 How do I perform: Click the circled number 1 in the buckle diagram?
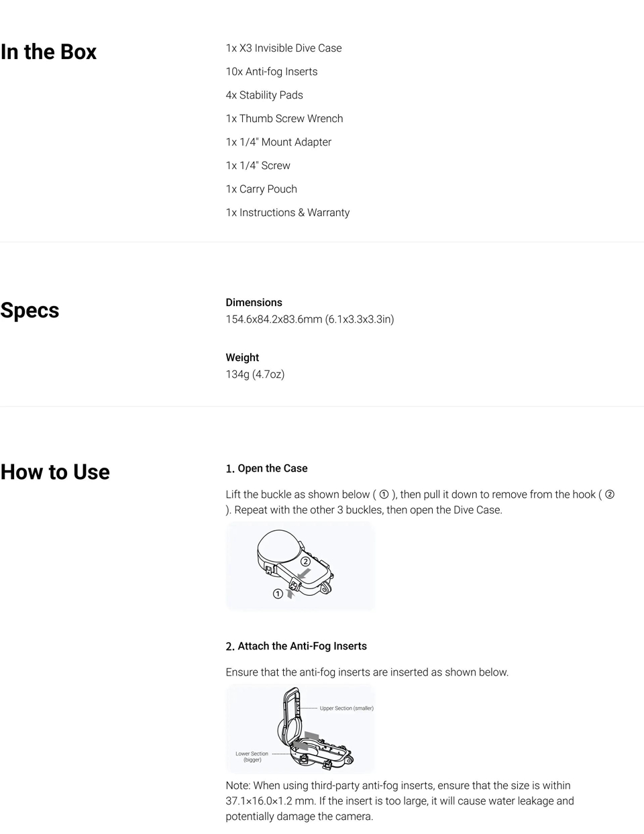click(x=278, y=594)
